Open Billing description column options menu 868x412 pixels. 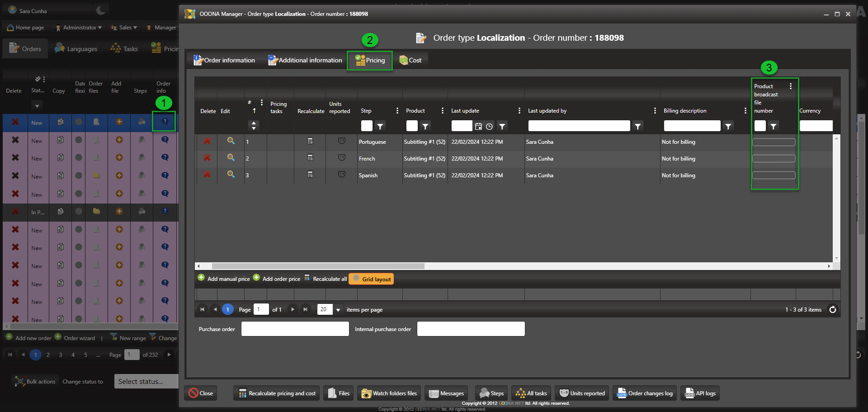pos(745,111)
